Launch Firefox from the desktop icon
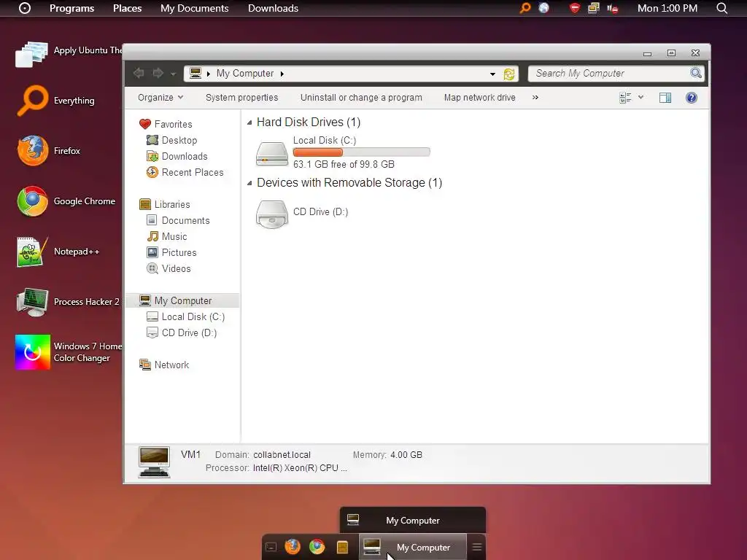 coord(33,150)
